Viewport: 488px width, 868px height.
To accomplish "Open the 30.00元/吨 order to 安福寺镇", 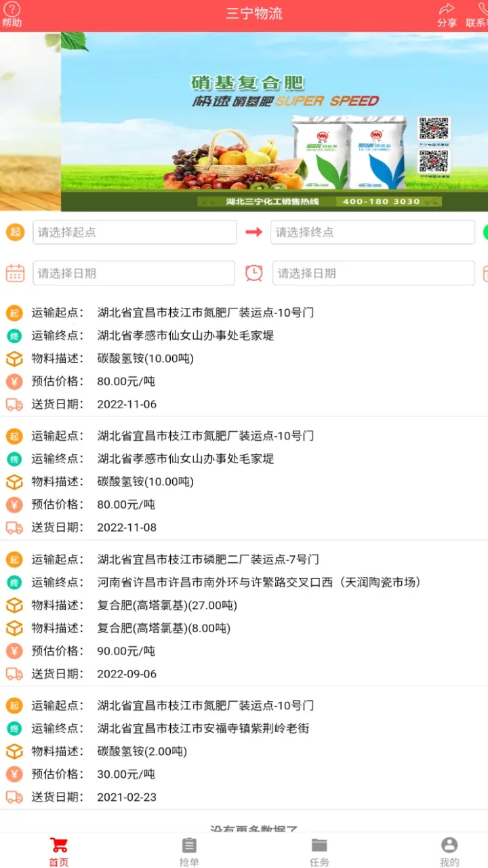I will click(244, 751).
